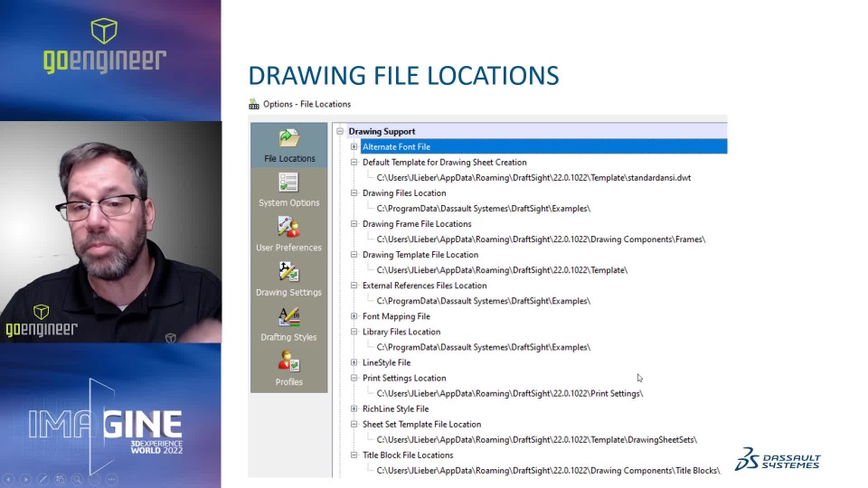The width and height of the screenshot is (868, 488).
Task: Open the User Preferences page
Action: pos(289,235)
